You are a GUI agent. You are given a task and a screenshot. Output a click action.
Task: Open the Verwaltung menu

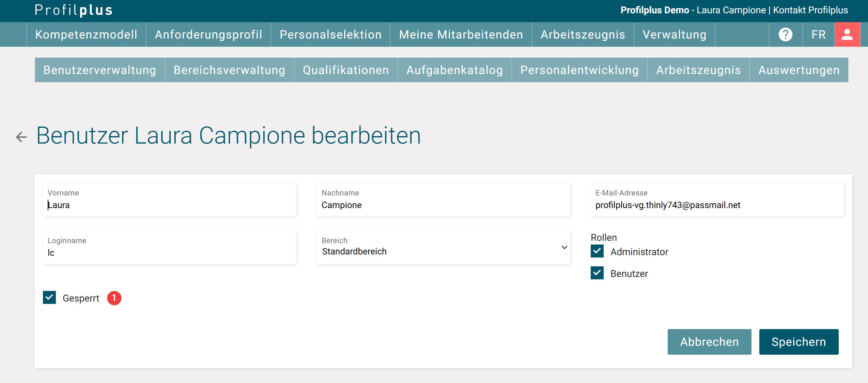[x=674, y=34]
